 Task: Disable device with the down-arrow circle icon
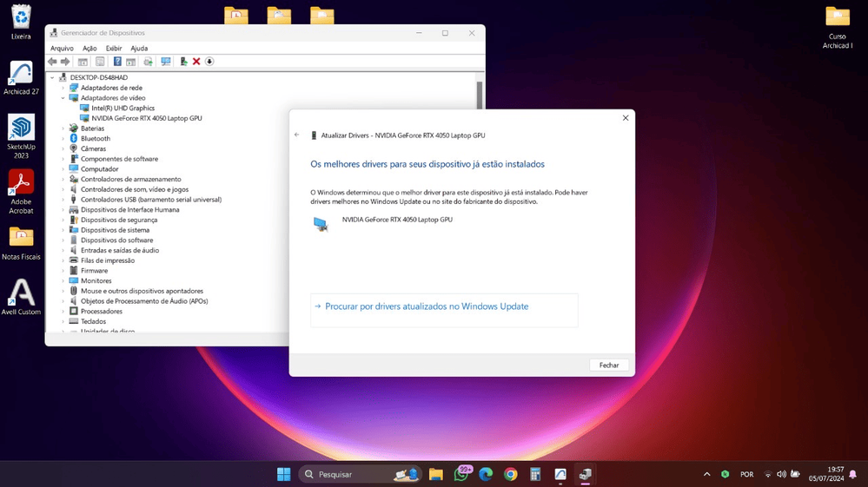[x=209, y=62]
